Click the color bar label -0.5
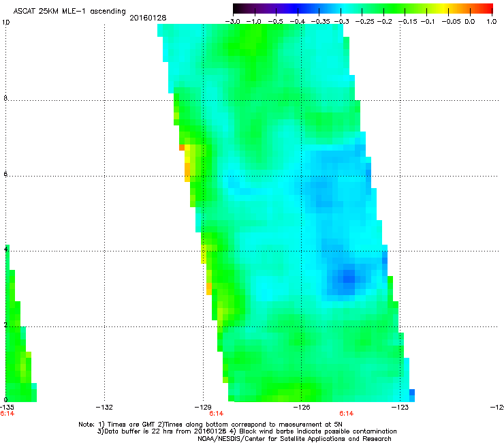The height and width of the screenshot is (443, 504). point(275,22)
